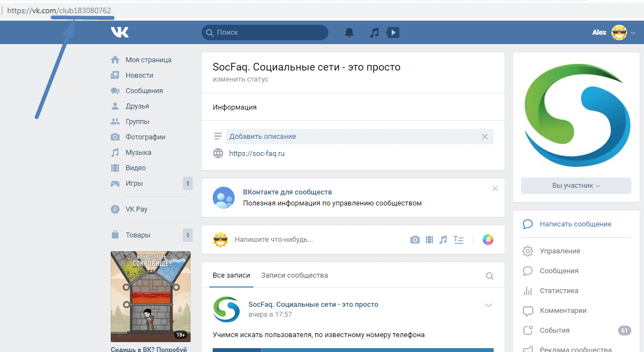This screenshot has height=352, width=644.
Task: Open Друзья in the left menu
Action: [137, 106]
